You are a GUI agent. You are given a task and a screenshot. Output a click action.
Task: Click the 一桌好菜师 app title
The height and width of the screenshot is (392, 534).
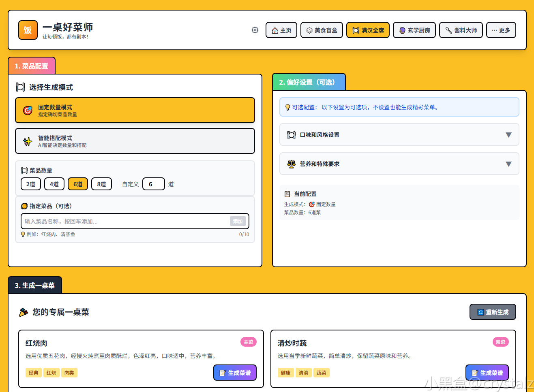[68, 27]
